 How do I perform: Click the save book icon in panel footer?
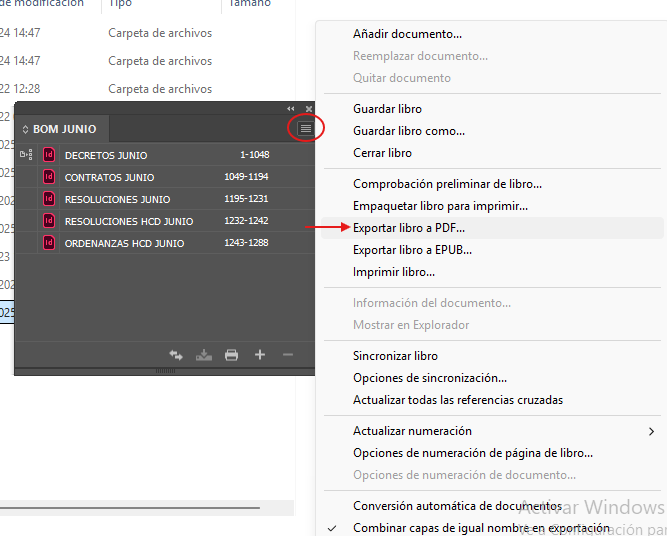point(204,355)
